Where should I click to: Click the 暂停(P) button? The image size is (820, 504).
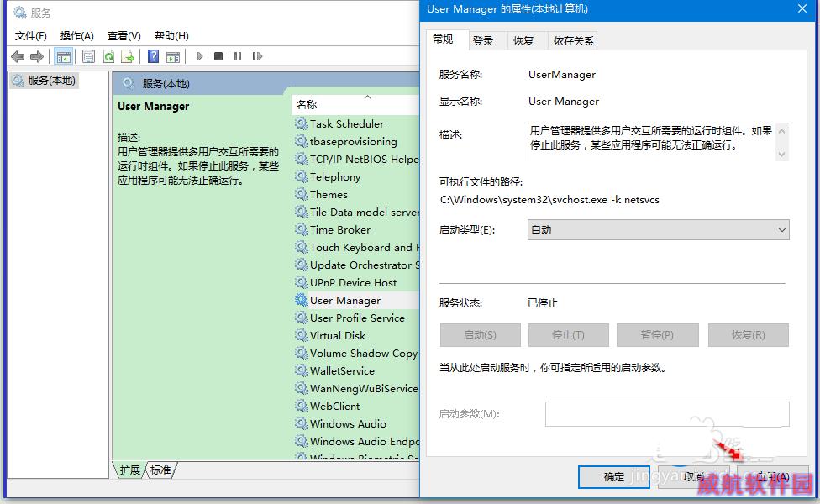(x=657, y=335)
